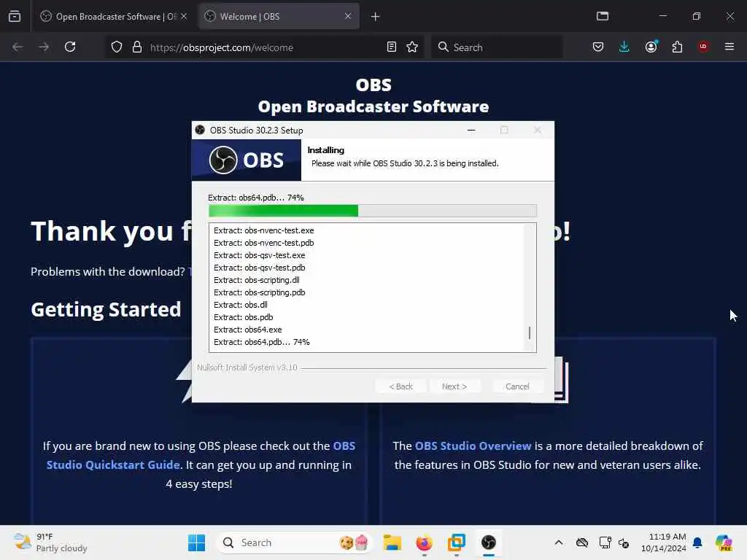Close the Open Broadcaster Software tab
The width and height of the screenshot is (747, 560).
(x=184, y=16)
